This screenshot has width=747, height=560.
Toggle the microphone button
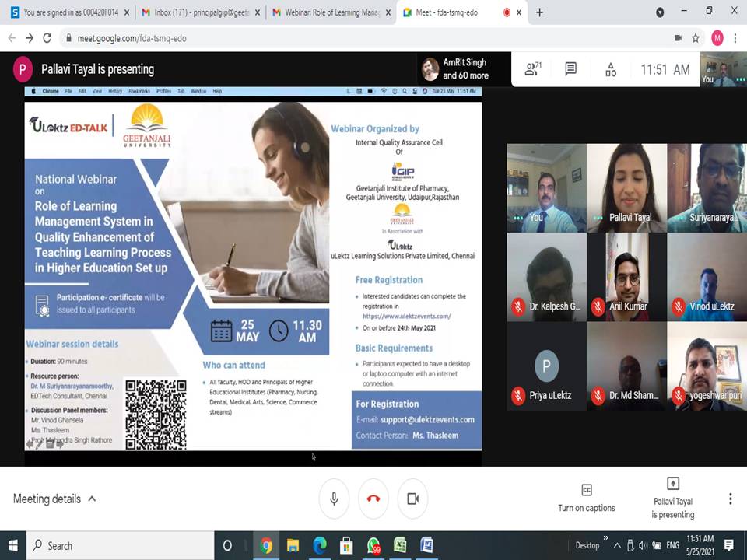pos(334,499)
